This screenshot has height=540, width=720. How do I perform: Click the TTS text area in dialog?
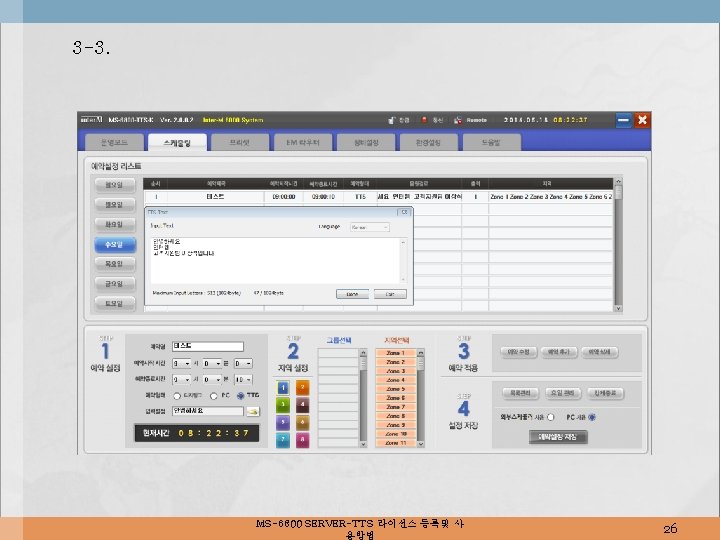click(x=276, y=260)
